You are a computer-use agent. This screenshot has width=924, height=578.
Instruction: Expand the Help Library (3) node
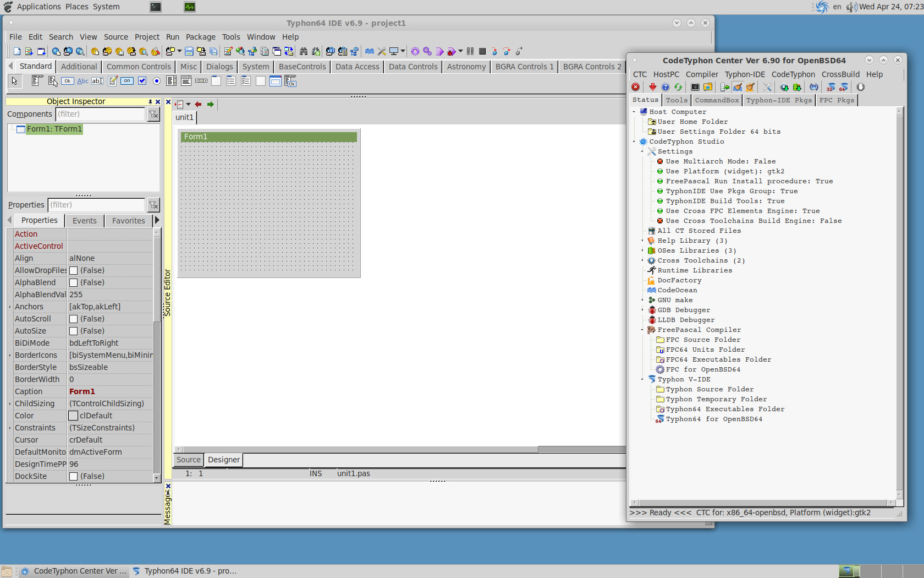(642, 241)
